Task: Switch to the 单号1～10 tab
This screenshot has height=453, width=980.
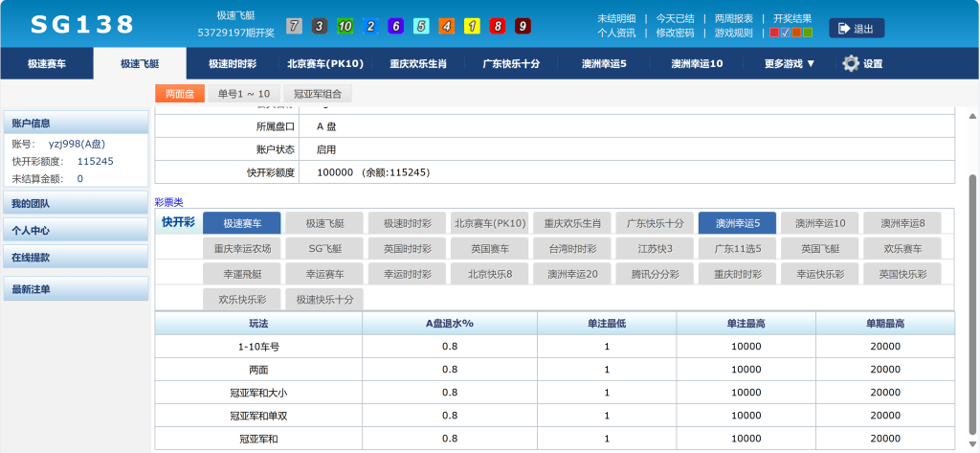Action: click(x=244, y=94)
